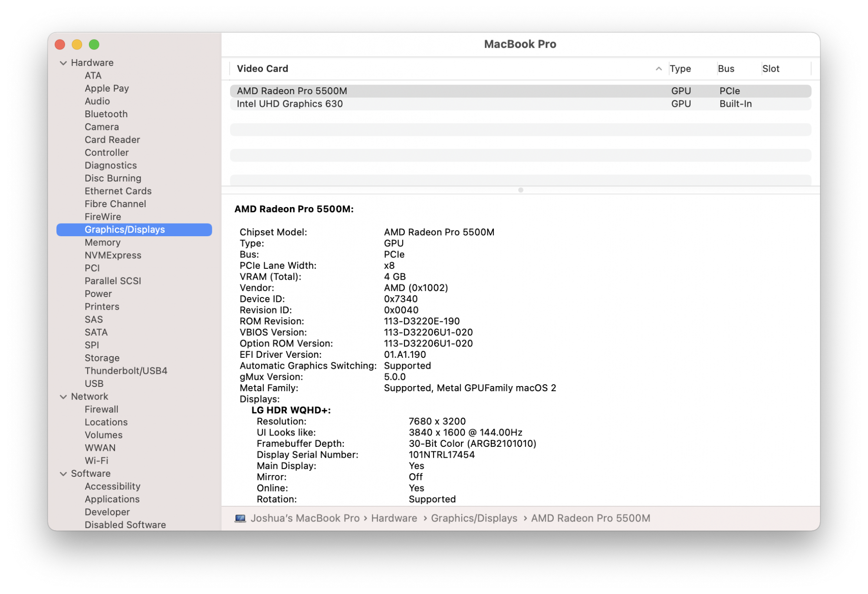
Task: Click the green zoom window button
Action: 94,44
